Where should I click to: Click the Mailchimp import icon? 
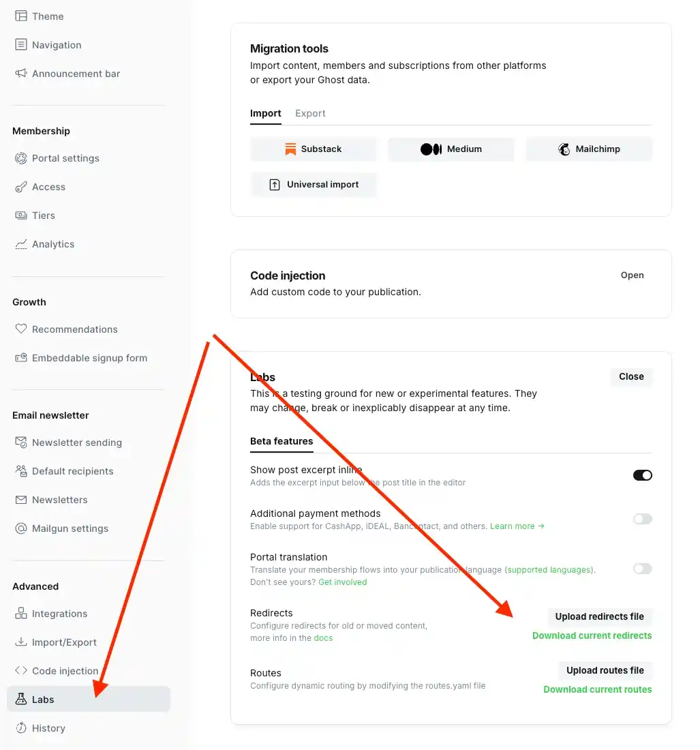pyautogui.click(x=564, y=149)
